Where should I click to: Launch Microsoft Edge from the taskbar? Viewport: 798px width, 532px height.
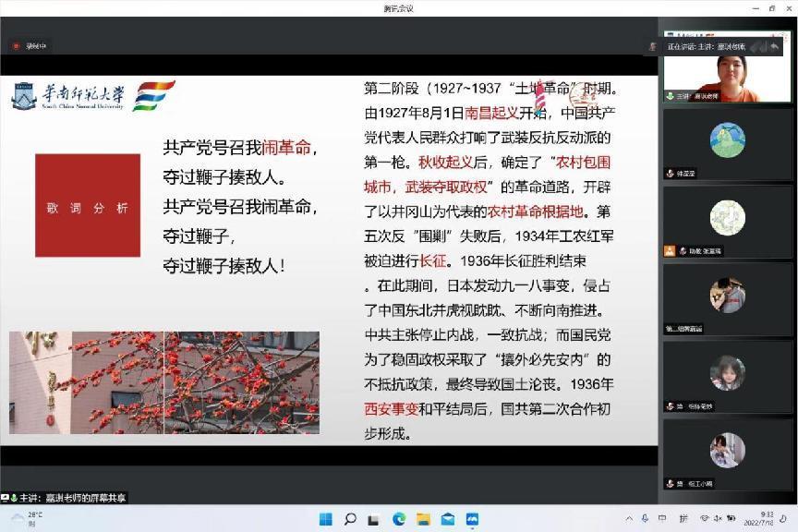tap(399, 519)
